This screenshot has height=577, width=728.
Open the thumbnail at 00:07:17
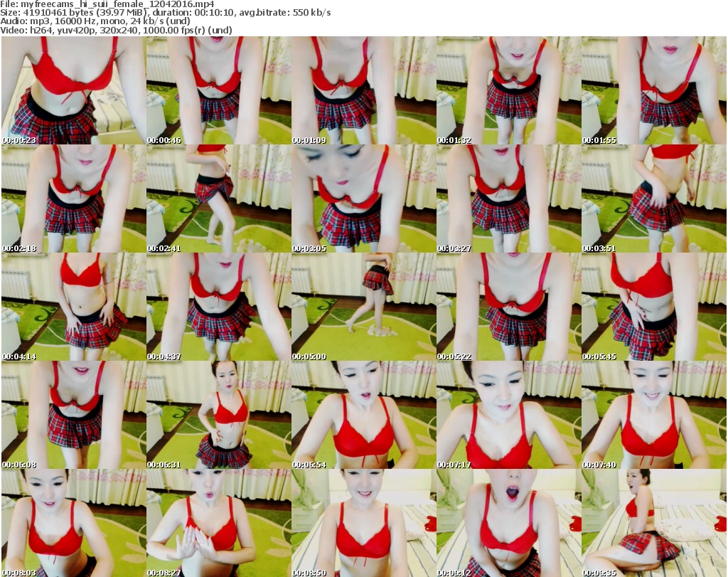(x=508, y=415)
